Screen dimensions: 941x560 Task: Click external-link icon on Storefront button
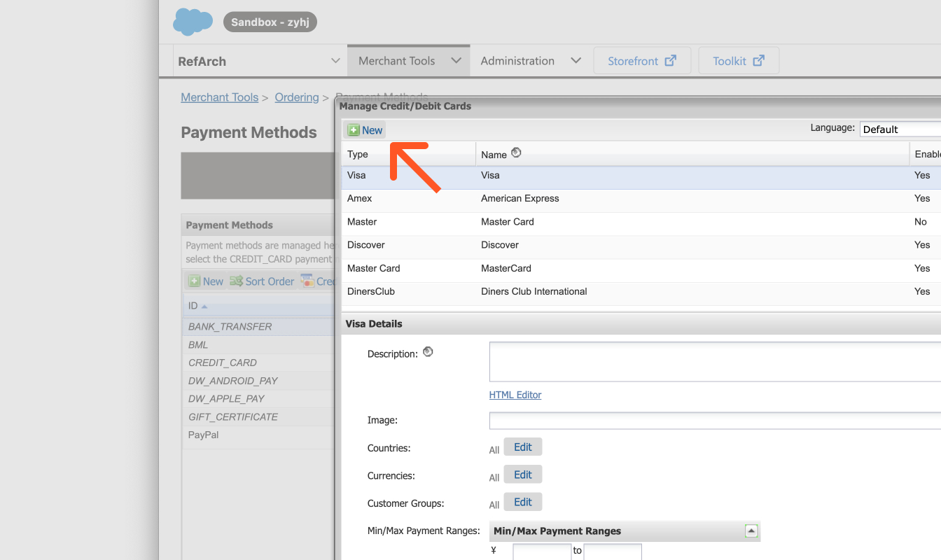(670, 61)
